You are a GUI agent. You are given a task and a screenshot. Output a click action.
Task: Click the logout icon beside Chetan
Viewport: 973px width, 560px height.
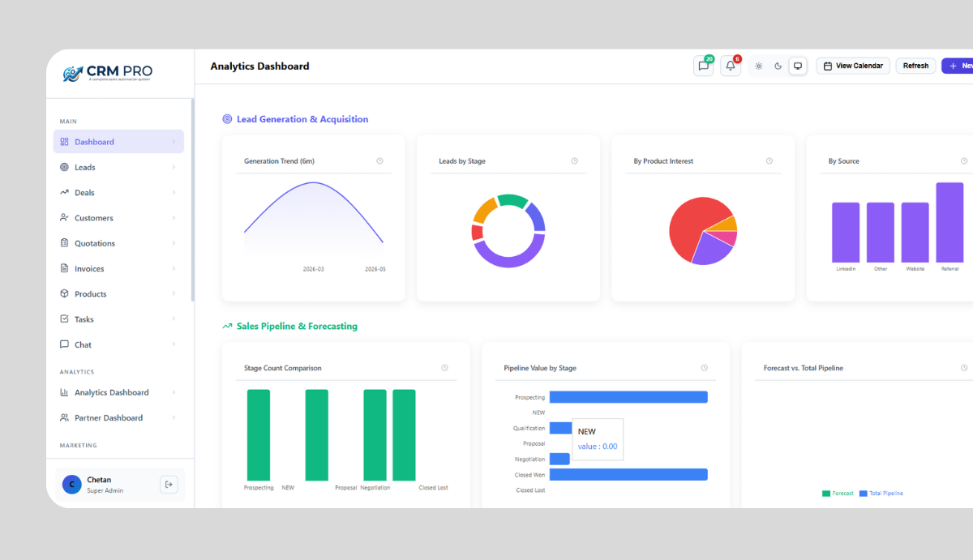click(x=169, y=485)
